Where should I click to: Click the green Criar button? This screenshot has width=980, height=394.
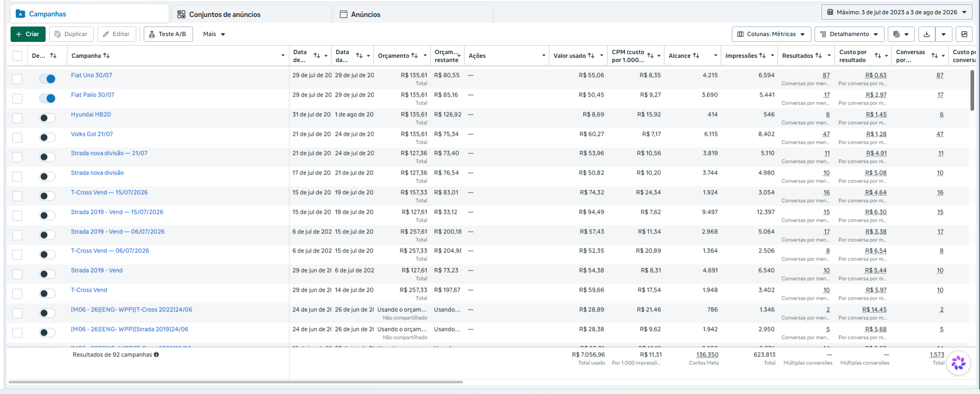[x=28, y=34]
